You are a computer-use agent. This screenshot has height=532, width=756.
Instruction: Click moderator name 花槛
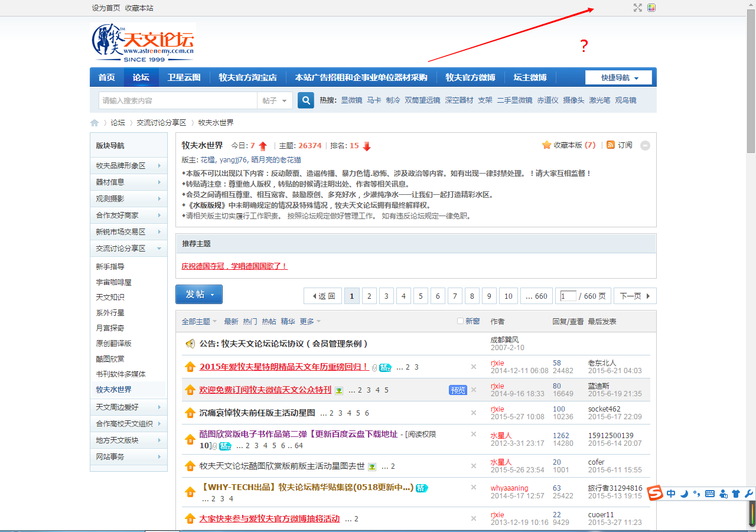click(207, 160)
